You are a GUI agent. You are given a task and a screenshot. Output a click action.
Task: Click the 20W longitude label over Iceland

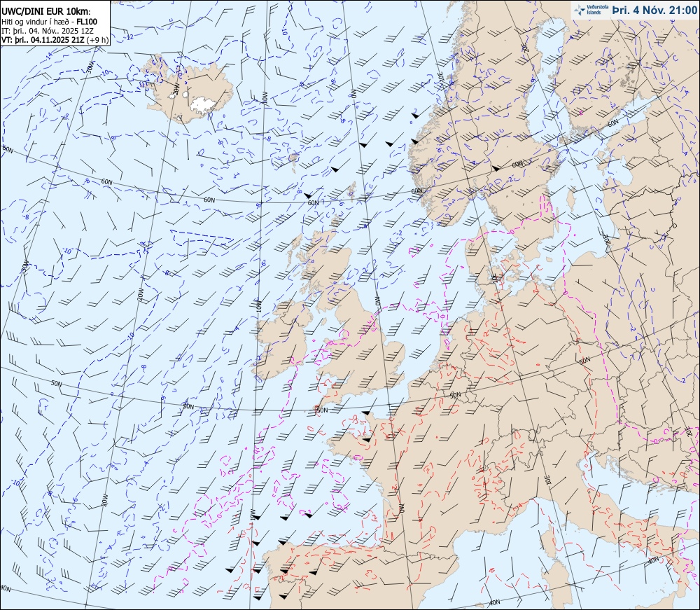point(176,89)
